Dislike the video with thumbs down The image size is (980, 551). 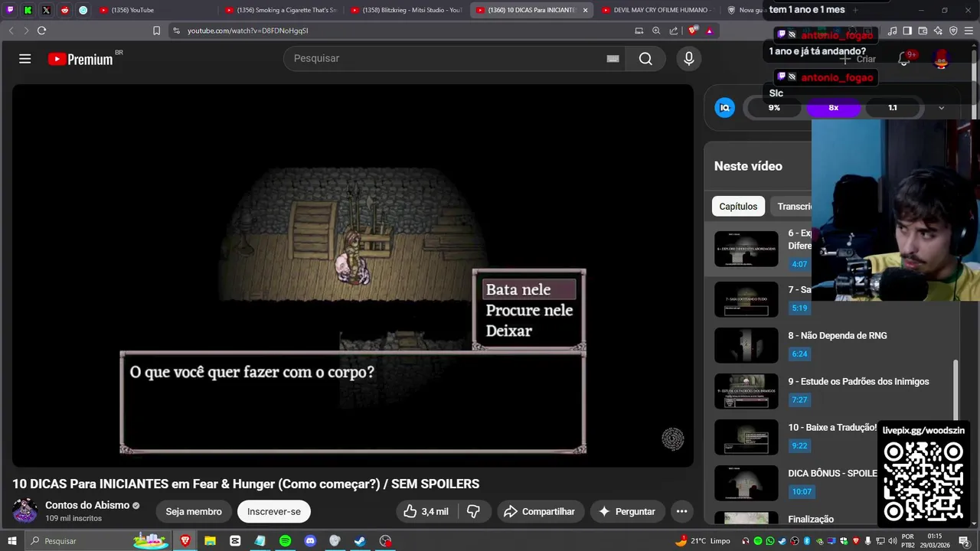click(474, 511)
